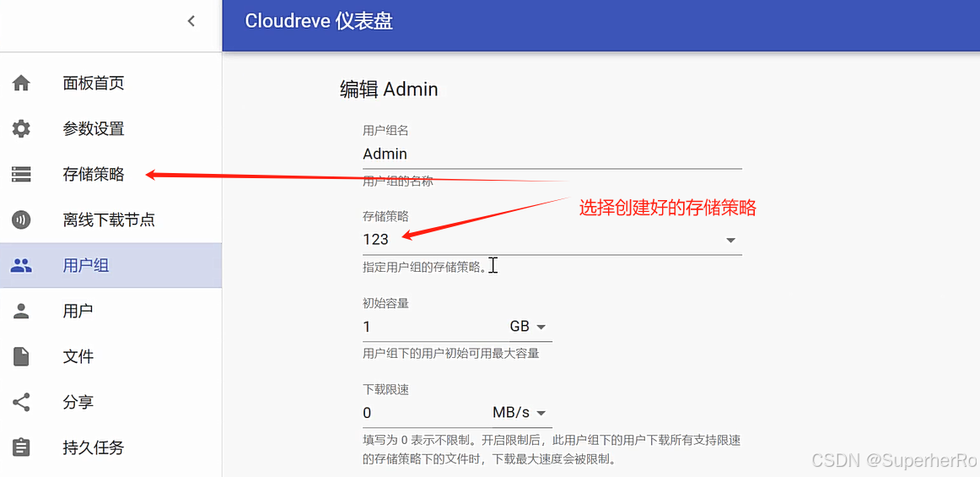Open 文件 in the sidebar
Viewport: 980px width, 477px height.
point(110,357)
